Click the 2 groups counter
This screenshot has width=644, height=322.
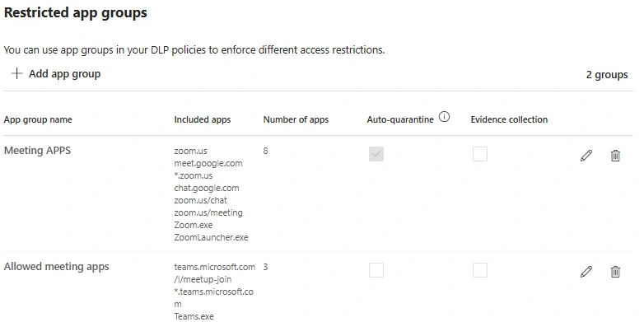click(x=607, y=75)
